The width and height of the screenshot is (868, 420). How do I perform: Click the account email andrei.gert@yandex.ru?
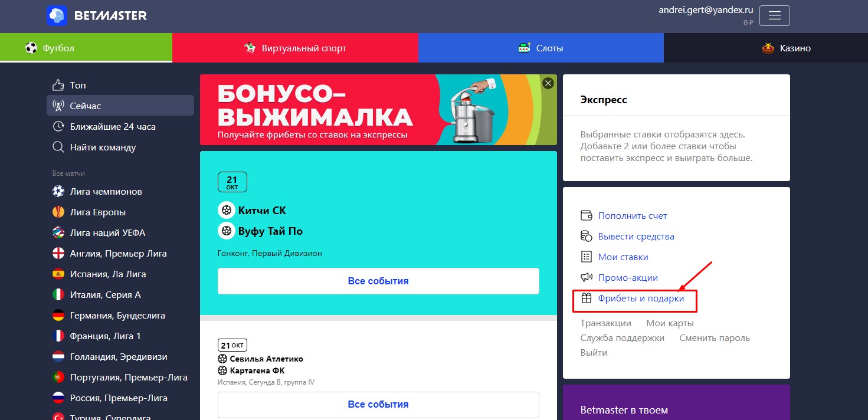click(706, 10)
